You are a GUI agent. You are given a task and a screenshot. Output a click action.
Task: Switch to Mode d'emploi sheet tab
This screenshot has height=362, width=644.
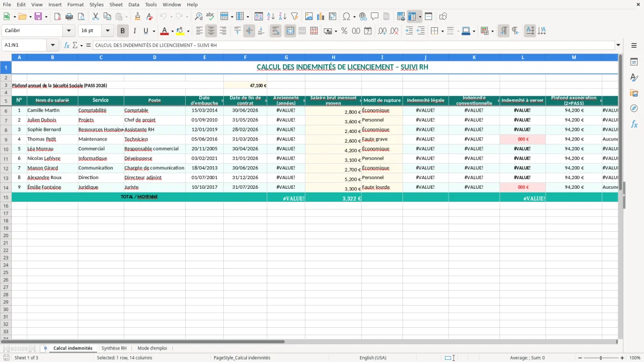coord(152,348)
